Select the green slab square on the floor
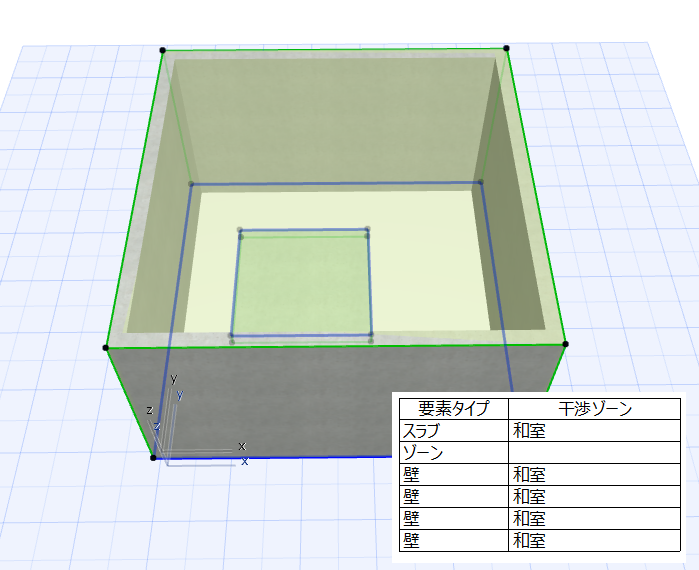Image resolution: width=699 pixels, height=570 pixels. (302, 283)
